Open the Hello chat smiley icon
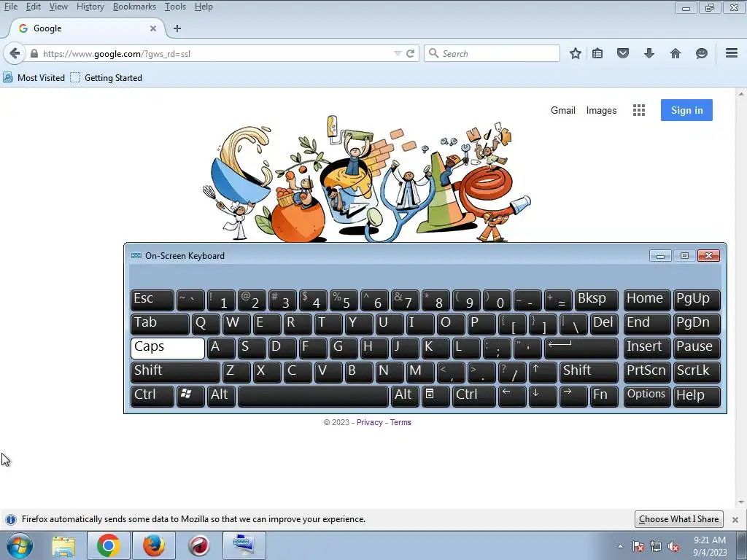 pyautogui.click(x=701, y=53)
